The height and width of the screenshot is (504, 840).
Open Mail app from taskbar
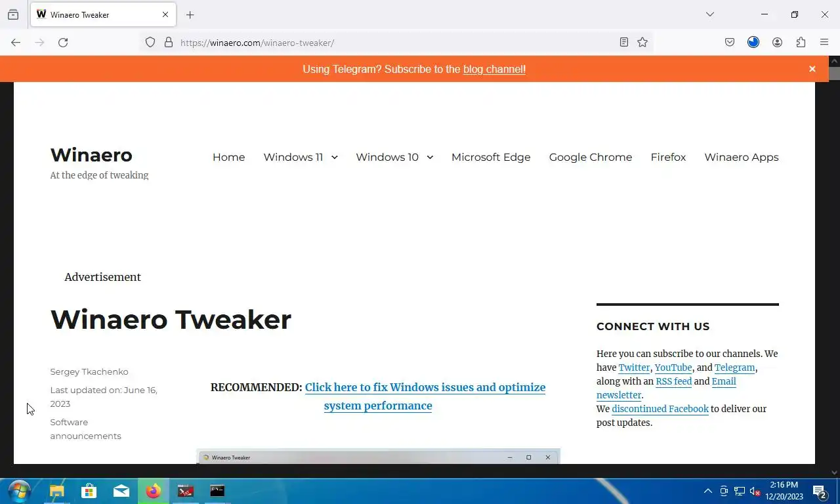[121, 491]
